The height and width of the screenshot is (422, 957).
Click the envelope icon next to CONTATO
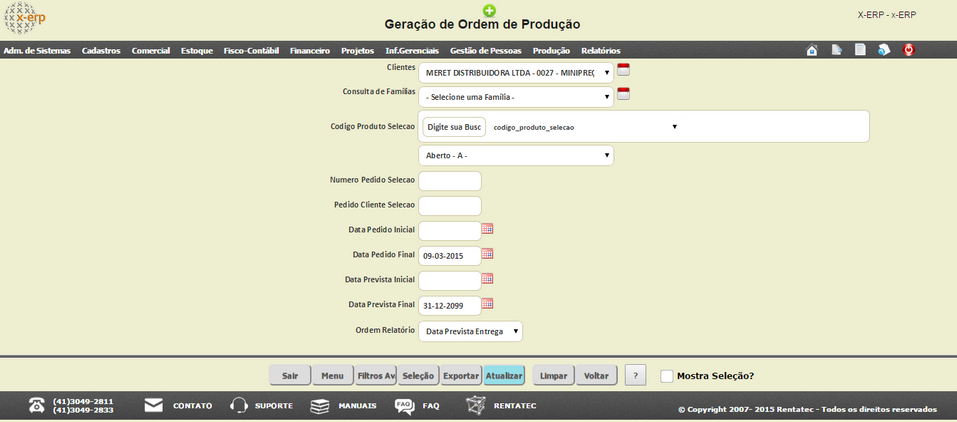(x=154, y=405)
